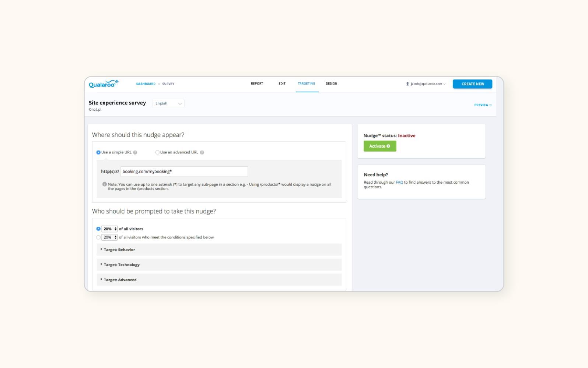Select Use an advanced URL option
The image size is (588, 368).
[157, 152]
